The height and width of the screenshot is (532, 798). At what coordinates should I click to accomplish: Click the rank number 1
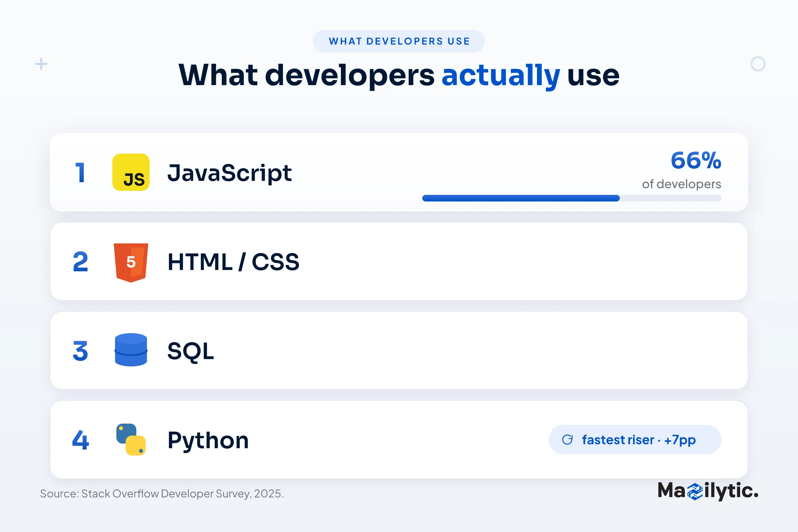[80, 173]
